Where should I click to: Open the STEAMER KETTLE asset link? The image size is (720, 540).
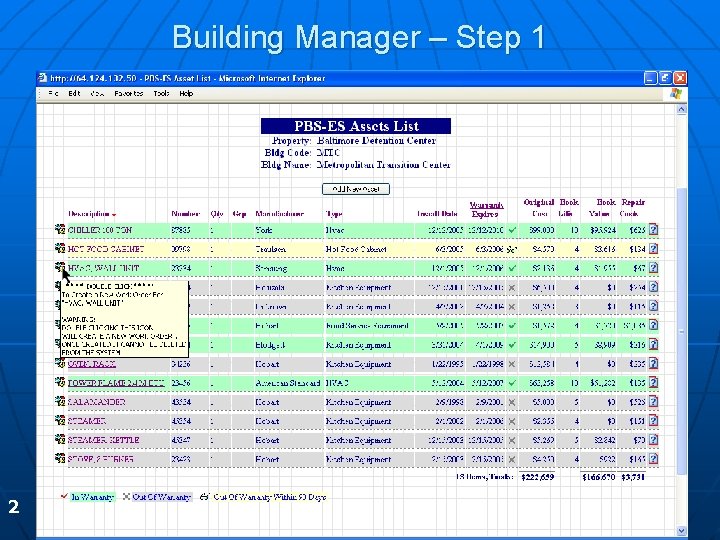(x=103, y=440)
